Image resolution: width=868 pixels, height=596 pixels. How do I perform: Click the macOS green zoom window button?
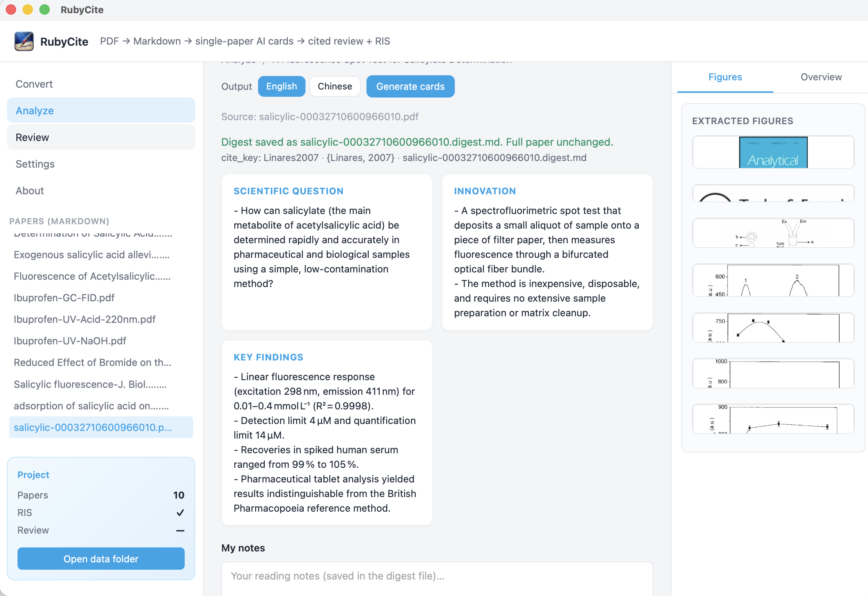45,10
